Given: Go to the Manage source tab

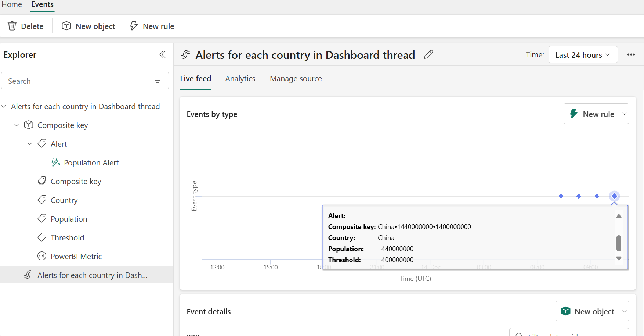Looking at the screenshot, I should [296, 79].
